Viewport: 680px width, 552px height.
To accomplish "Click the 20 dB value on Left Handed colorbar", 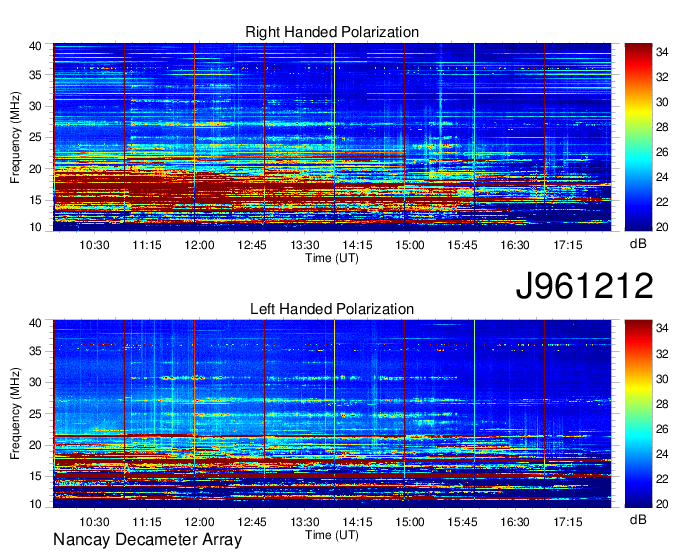I will [x=662, y=504].
